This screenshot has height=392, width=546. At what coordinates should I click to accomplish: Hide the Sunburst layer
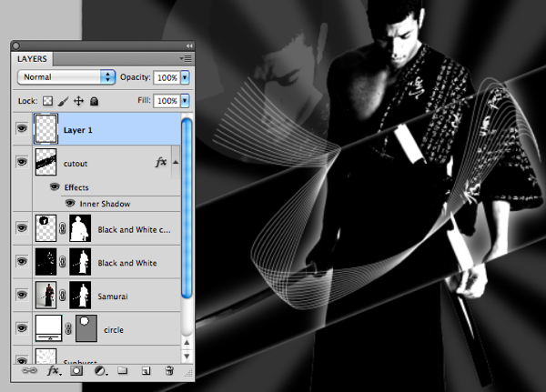pyautogui.click(x=22, y=359)
